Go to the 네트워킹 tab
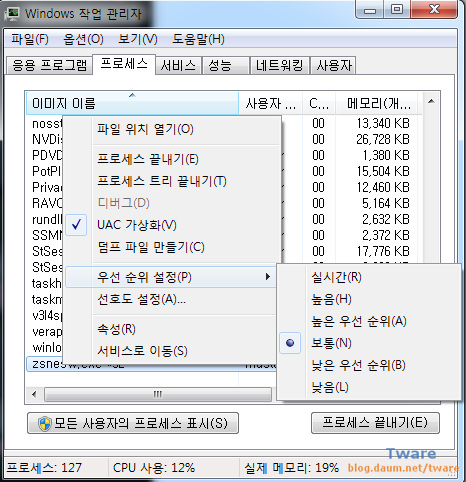This screenshot has height=482, width=466. 279,65
